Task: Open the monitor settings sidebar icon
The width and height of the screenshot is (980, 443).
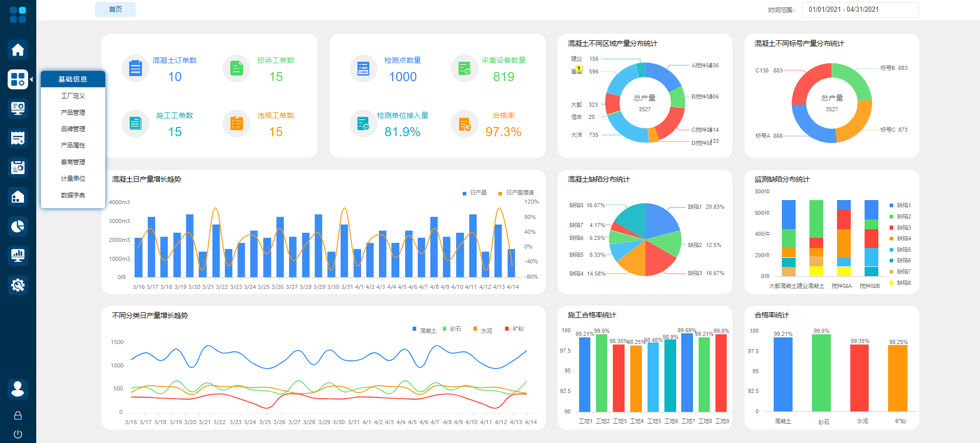Action: 18,108
